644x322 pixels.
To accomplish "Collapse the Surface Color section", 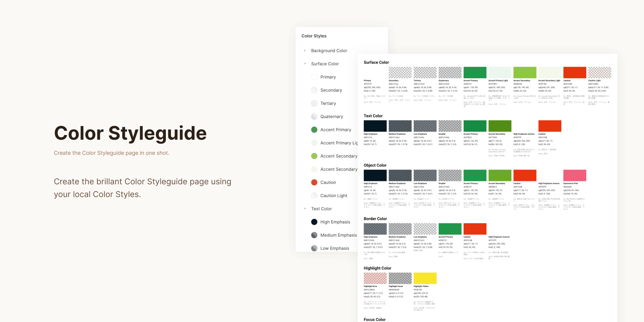I will pos(305,64).
